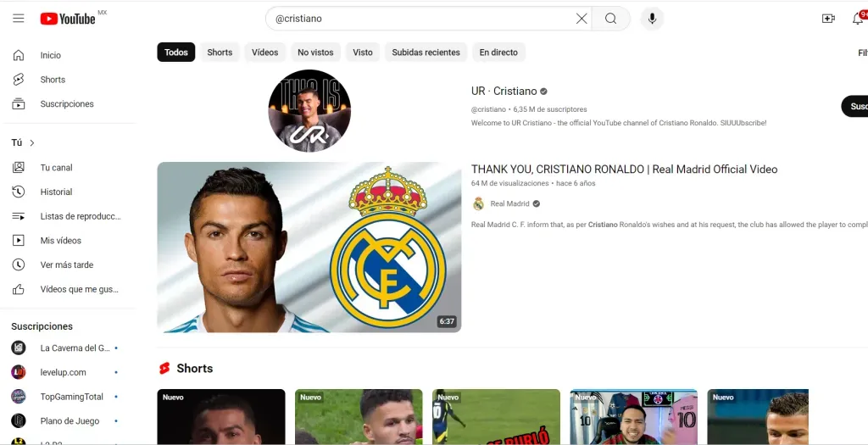The width and height of the screenshot is (868, 445).
Task: Select the No vistos filter chip
Action: pos(315,53)
